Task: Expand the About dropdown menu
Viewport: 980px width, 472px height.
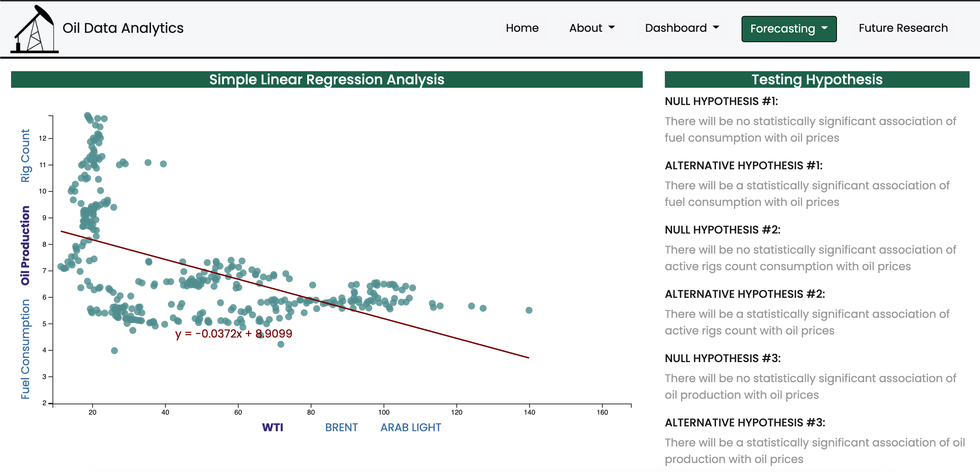Action: 592,28
